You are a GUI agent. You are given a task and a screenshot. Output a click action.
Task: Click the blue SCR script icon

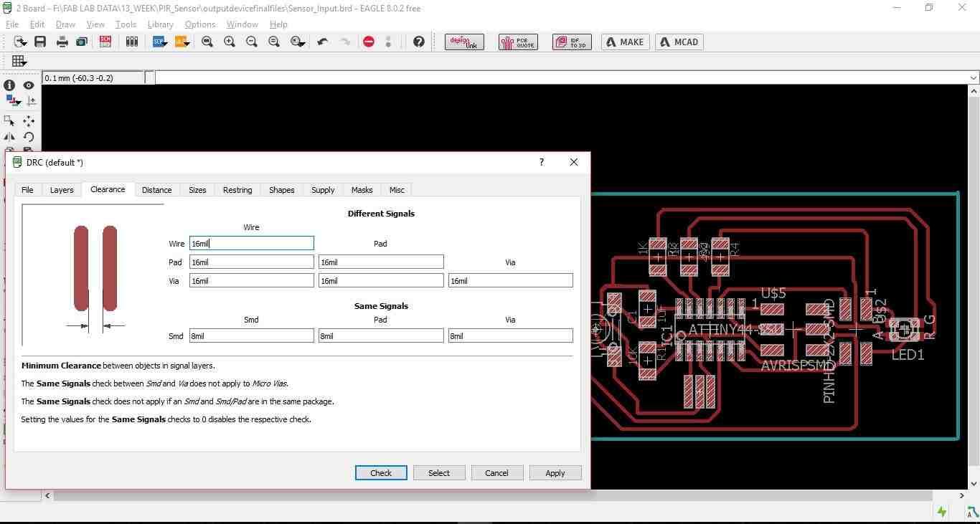[159, 42]
